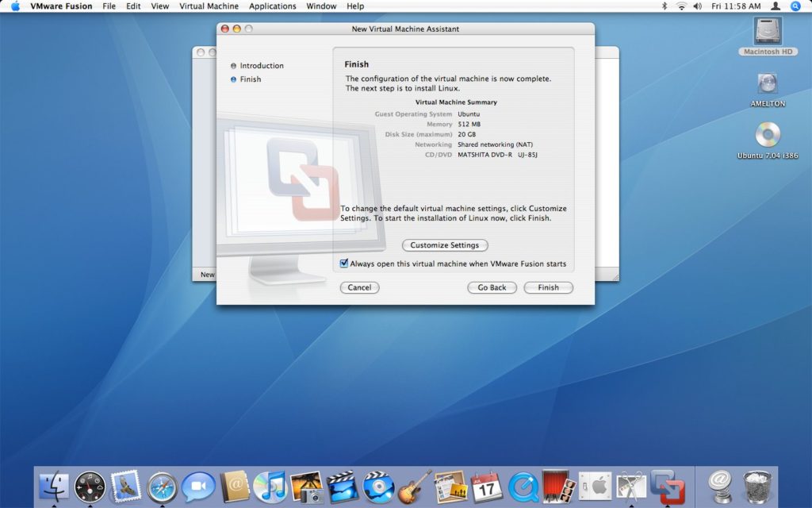Click the VMware Fusion icon in Dock
The width and height of the screenshot is (812, 508).
668,487
